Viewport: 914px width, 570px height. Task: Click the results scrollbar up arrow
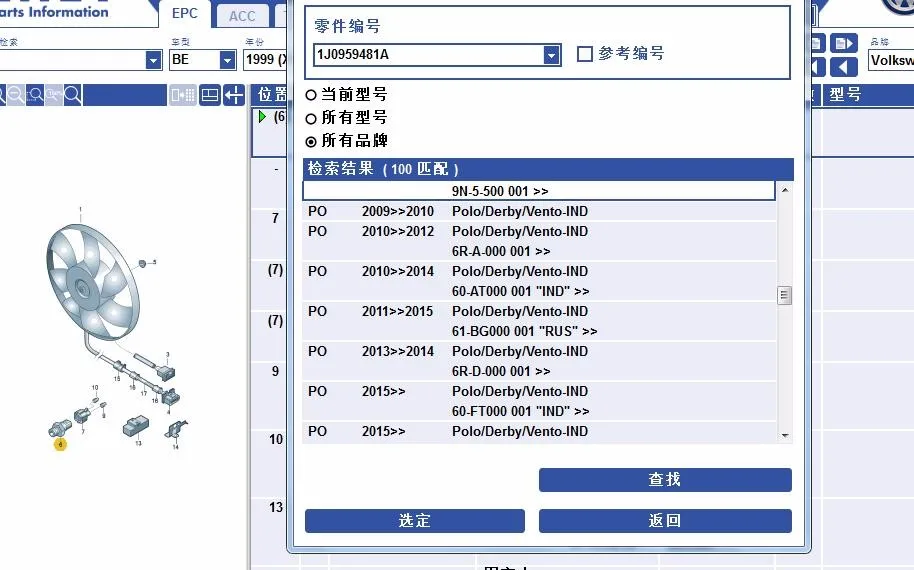(x=785, y=190)
